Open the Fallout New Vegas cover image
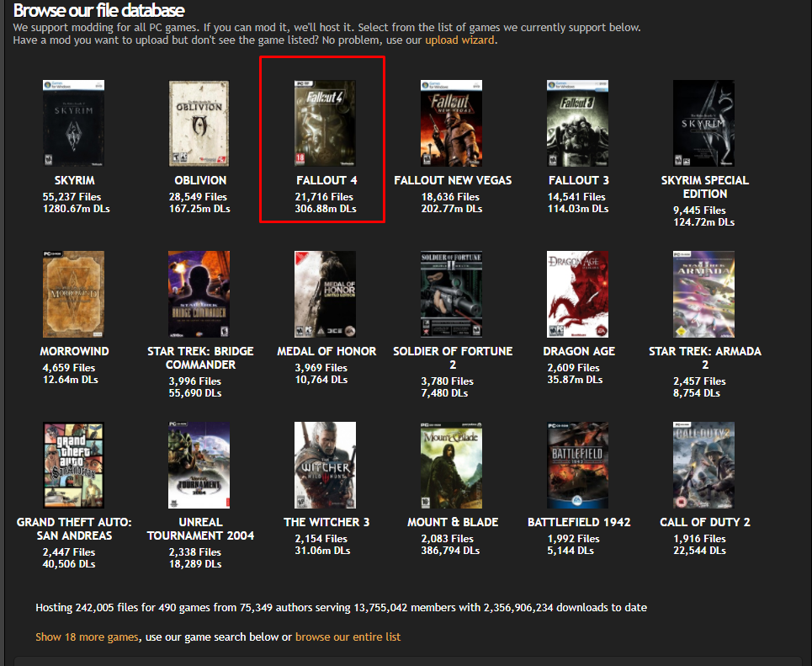The image size is (812, 666). (x=452, y=124)
